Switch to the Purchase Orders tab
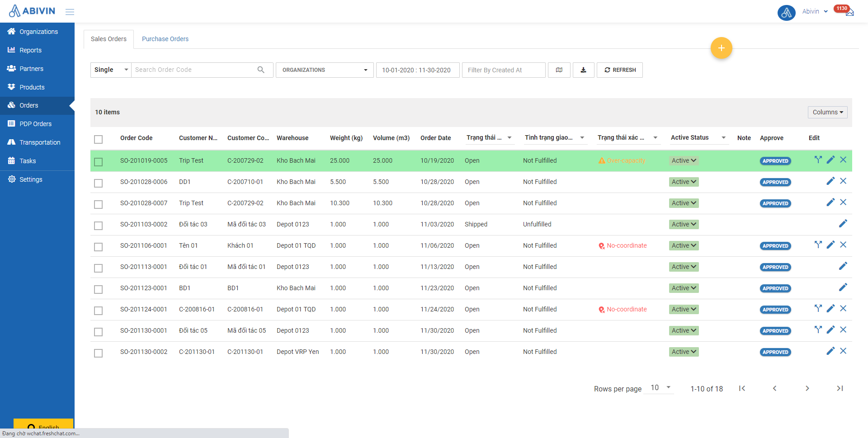The image size is (868, 438). coord(165,39)
